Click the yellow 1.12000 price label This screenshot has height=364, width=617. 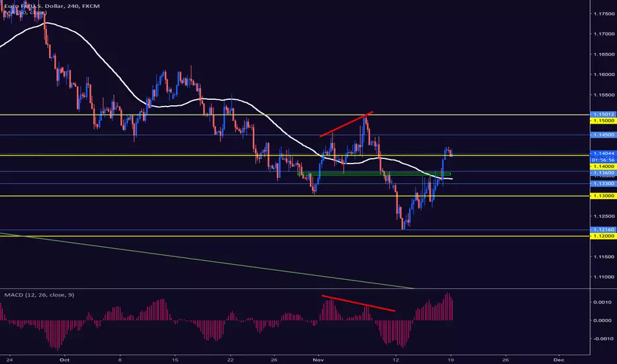pyautogui.click(x=603, y=236)
